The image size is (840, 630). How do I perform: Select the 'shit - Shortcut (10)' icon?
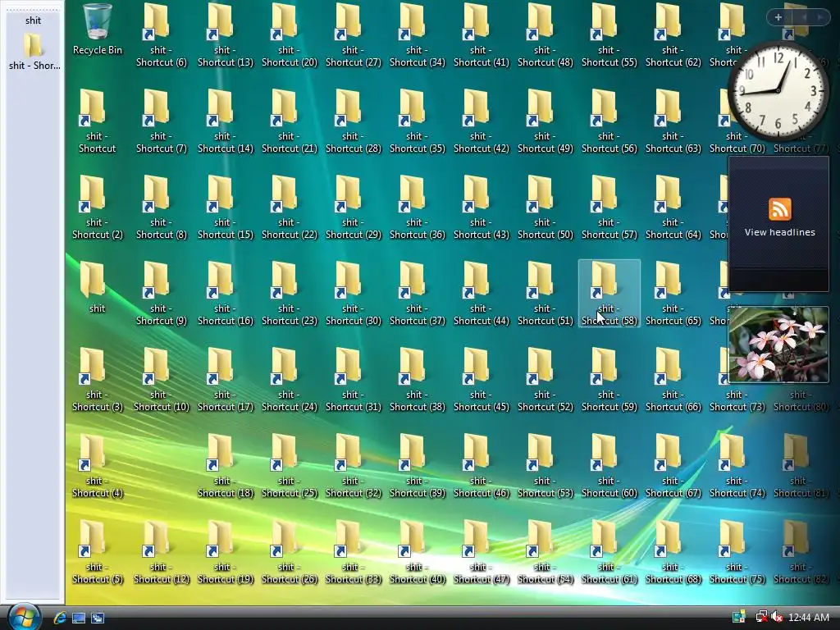click(162, 380)
